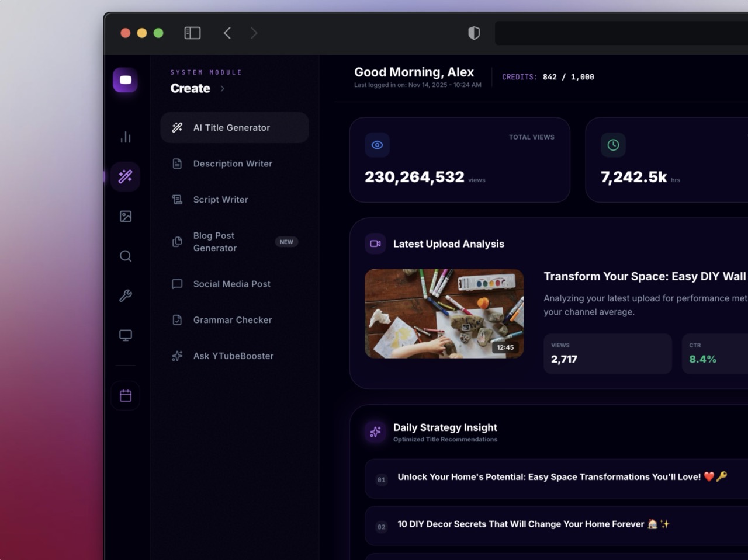Open Blog Post Generator
Screen dimensions: 748x560
click(234, 242)
